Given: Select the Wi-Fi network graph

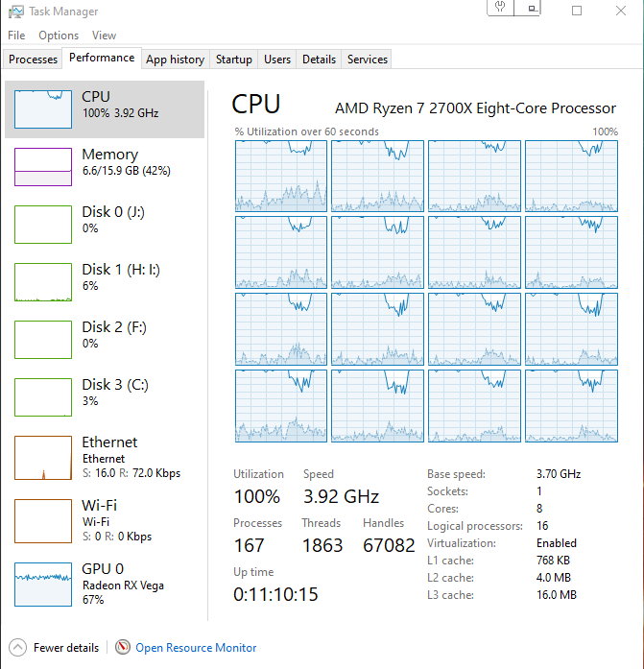Looking at the screenshot, I should (x=43, y=521).
